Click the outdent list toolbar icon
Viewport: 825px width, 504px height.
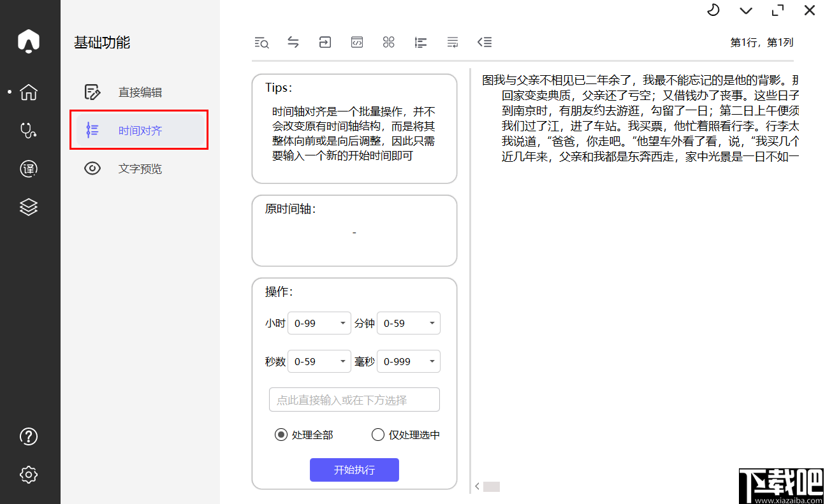pyautogui.click(x=485, y=43)
